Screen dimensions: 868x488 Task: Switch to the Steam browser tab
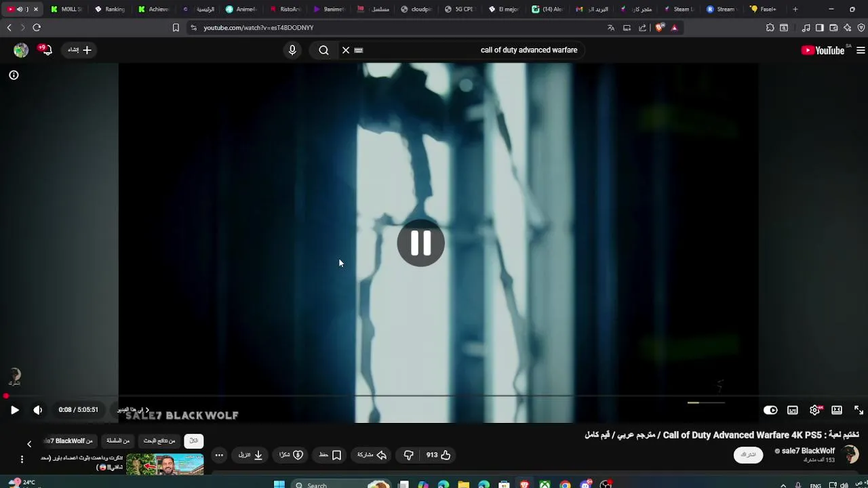[678, 9]
